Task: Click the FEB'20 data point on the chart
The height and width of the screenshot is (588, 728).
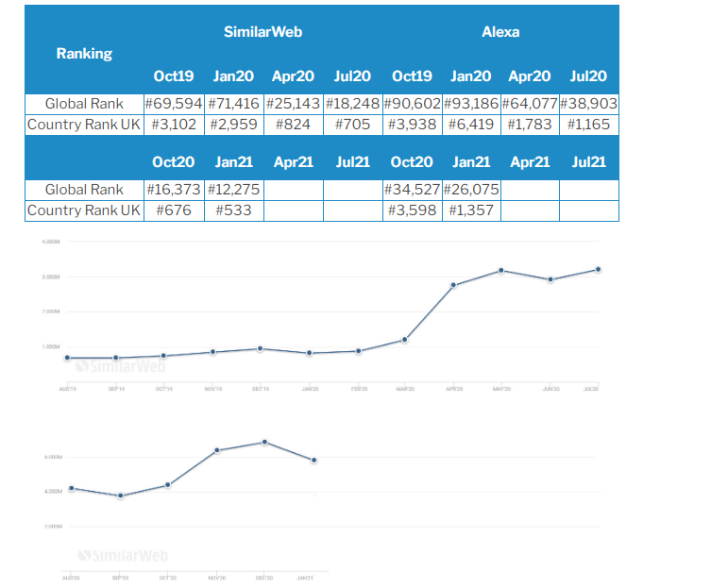Action: (359, 351)
